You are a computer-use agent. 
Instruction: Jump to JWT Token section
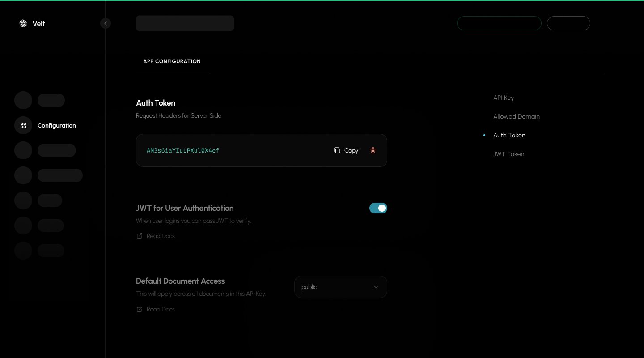pos(509,154)
